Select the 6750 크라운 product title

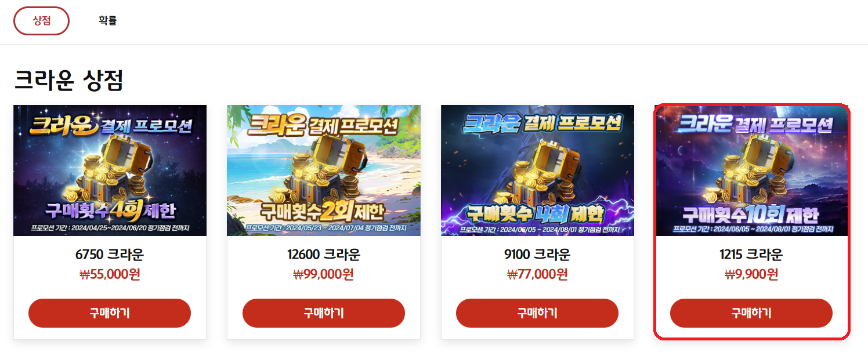(x=110, y=255)
